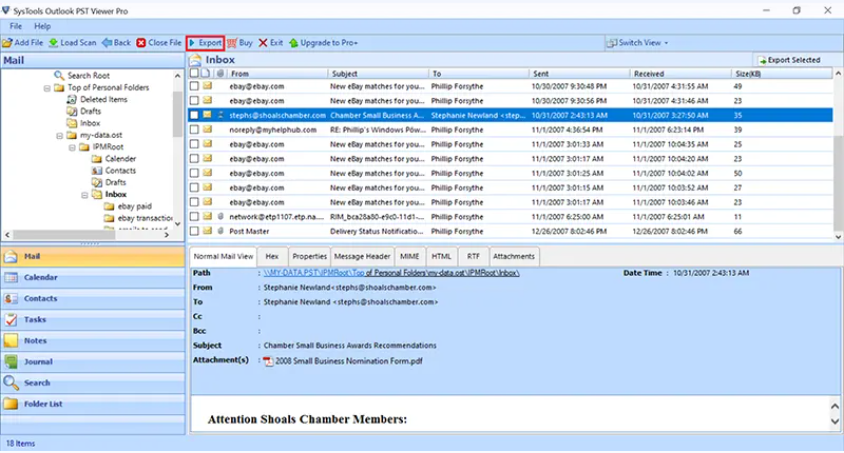Click folder tree vertical scrollbar down arrow

(x=178, y=224)
